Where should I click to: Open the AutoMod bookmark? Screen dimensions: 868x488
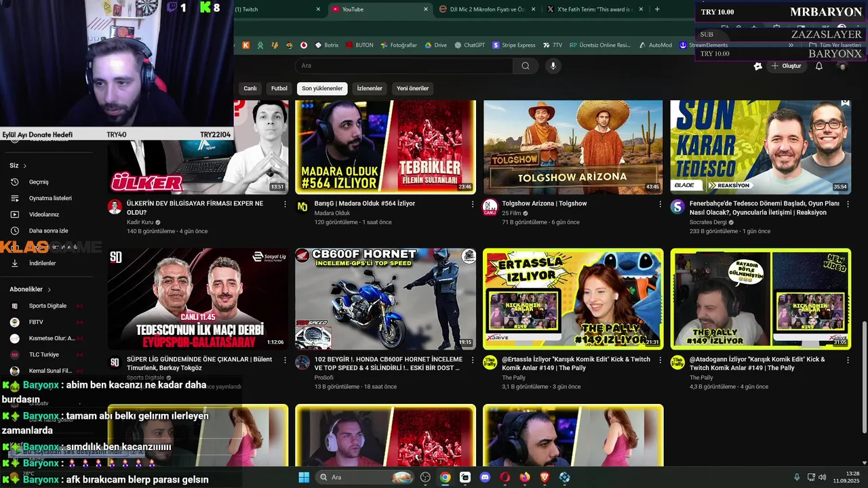coord(655,45)
